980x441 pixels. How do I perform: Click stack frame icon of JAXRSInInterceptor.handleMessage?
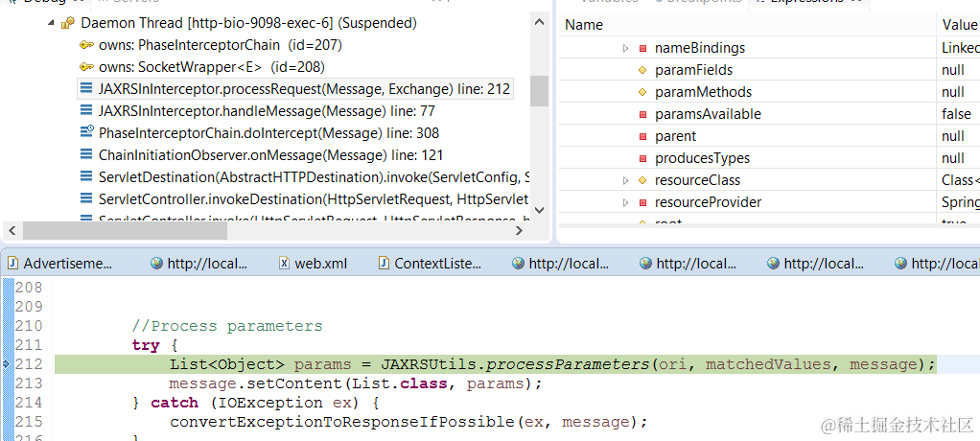click(x=87, y=111)
